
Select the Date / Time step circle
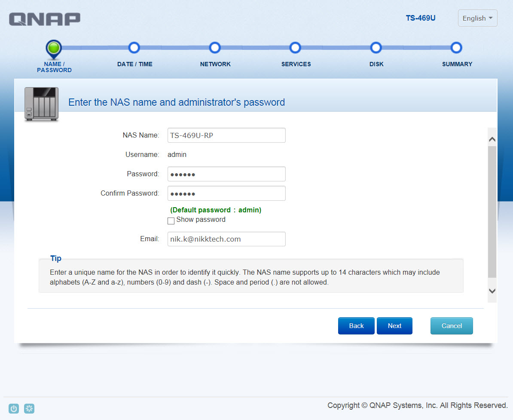(134, 48)
